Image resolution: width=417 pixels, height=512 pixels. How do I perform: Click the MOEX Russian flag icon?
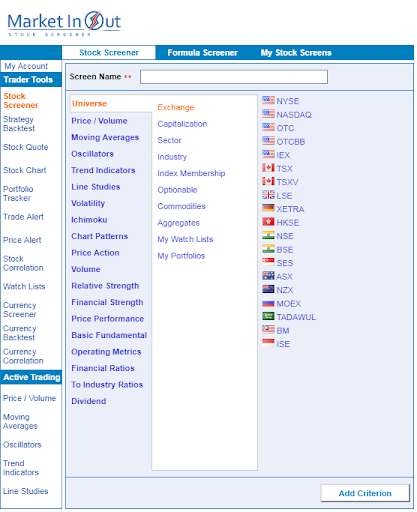[x=268, y=303]
